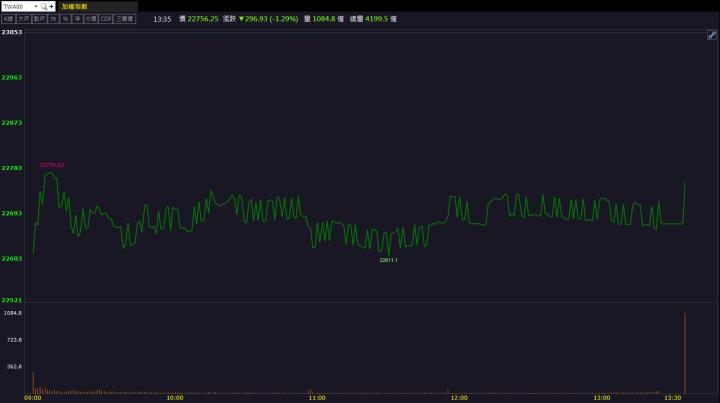The width and height of the screenshot is (720, 403).
Task: Click the volume value 1084.8
Action: (x=324, y=19)
